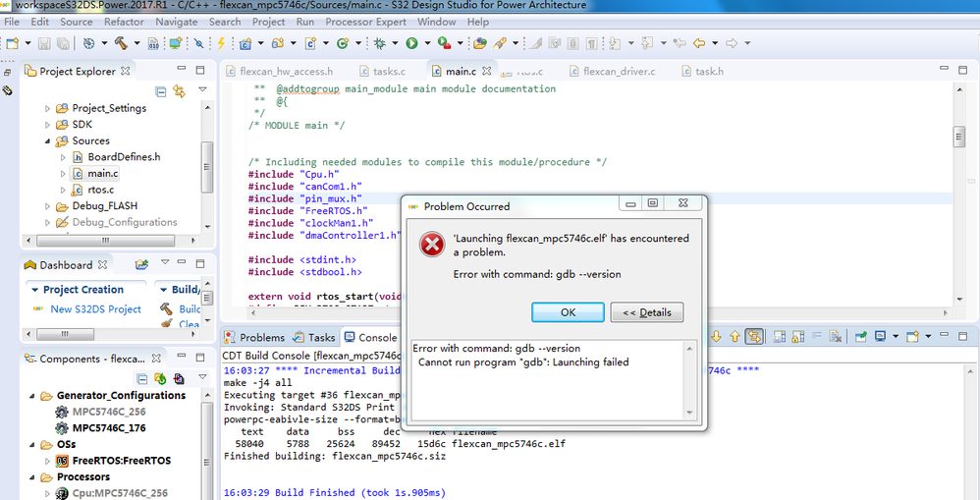Image resolution: width=980 pixels, height=500 pixels.
Task: Click the Generate Processor Expert code icon
Action: coord(160,379)
